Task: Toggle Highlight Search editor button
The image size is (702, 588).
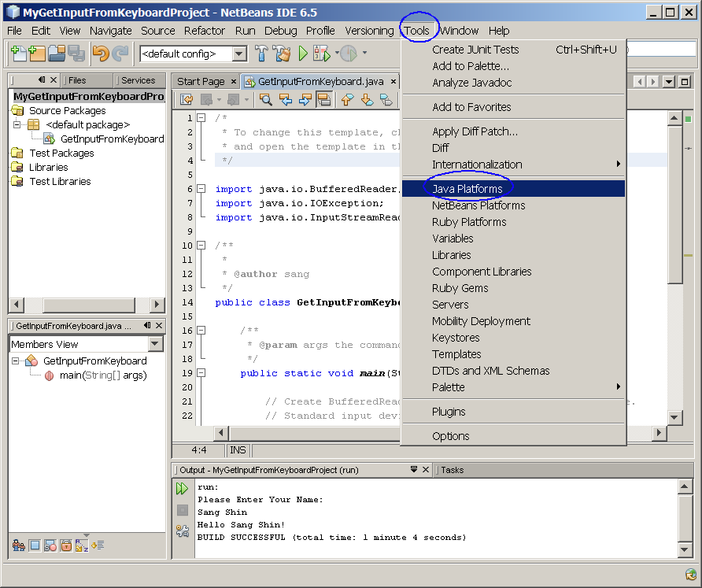Action: coord(324,100)
